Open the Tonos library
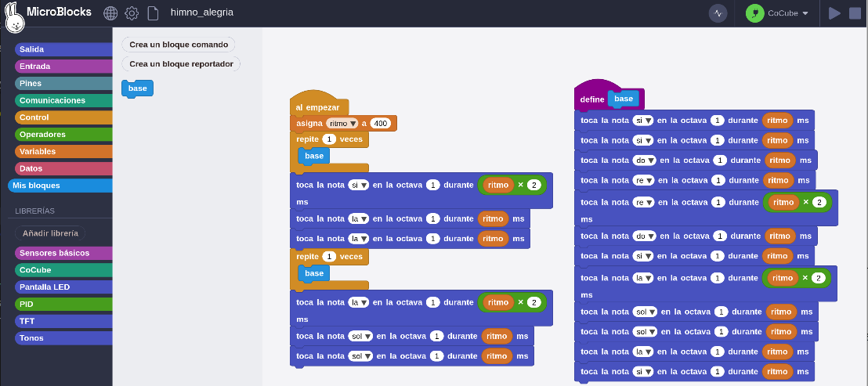868x386 pixels. tap(32, 338)
